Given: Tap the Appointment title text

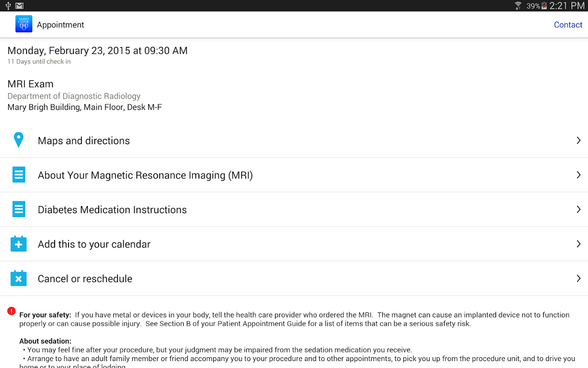Looking at the screenshot, I should (60, 25).
